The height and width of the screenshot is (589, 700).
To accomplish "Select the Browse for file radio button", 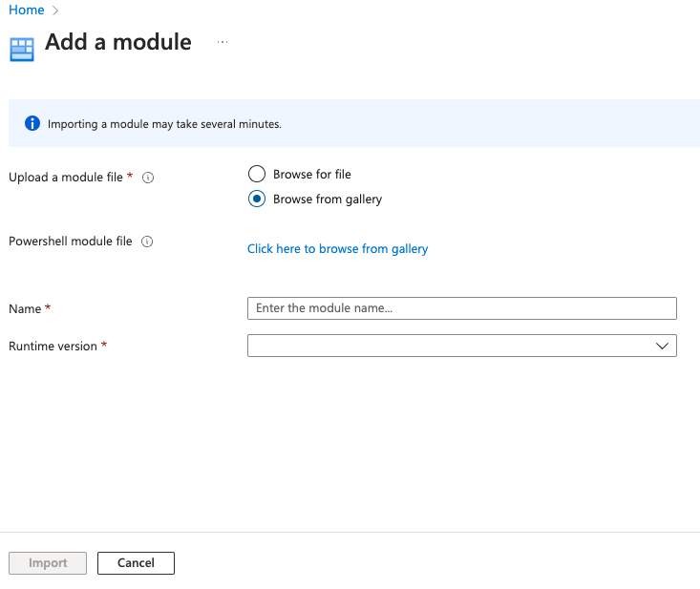I will tap(256, 174).
